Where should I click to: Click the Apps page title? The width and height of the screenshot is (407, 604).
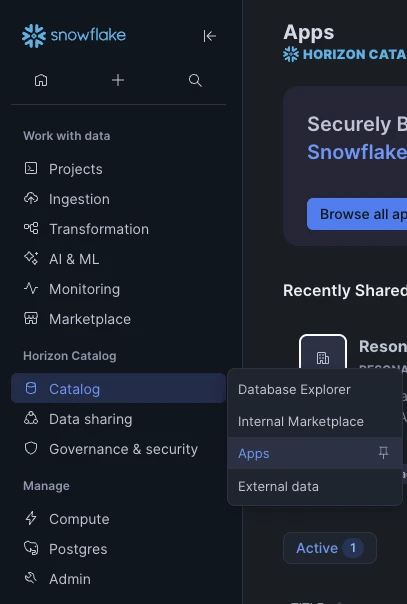click(x=308, y=32)
